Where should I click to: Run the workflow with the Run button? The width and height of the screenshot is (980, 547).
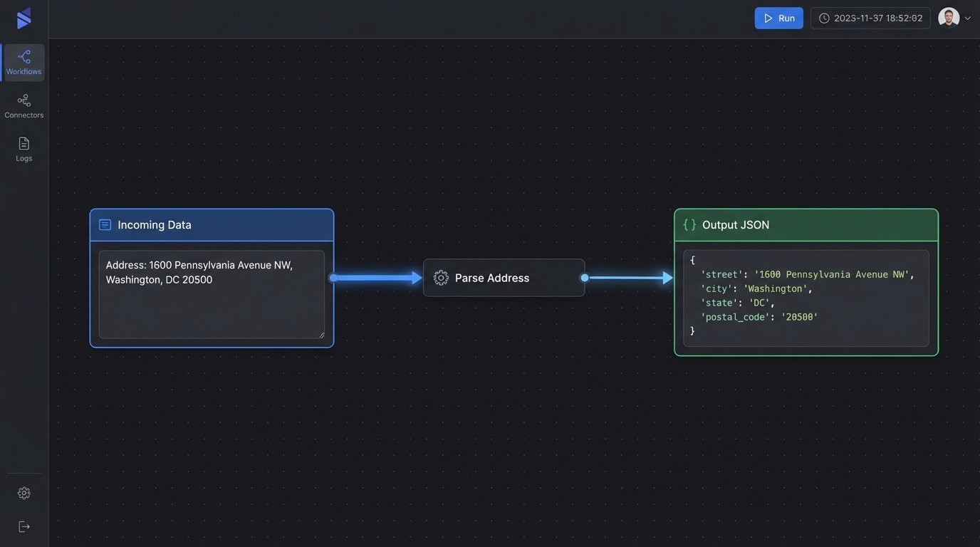point(778,17)
